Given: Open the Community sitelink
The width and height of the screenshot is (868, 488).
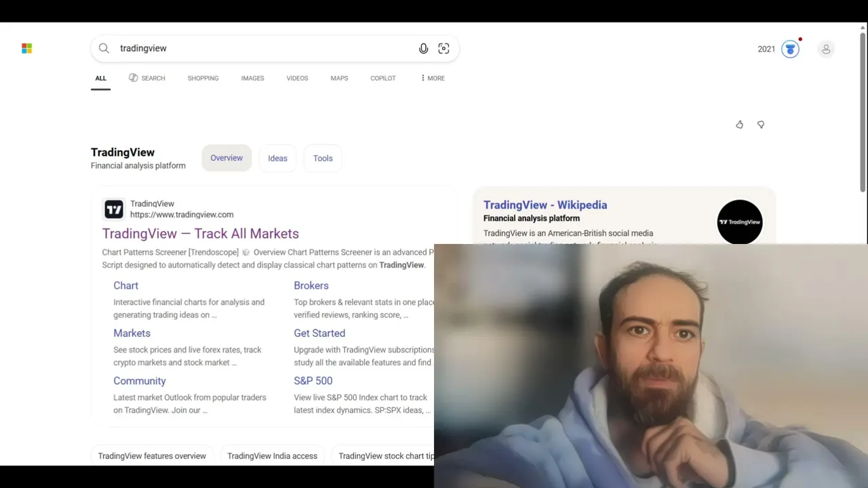Looking at the screenshot, I should click(139, 381).
